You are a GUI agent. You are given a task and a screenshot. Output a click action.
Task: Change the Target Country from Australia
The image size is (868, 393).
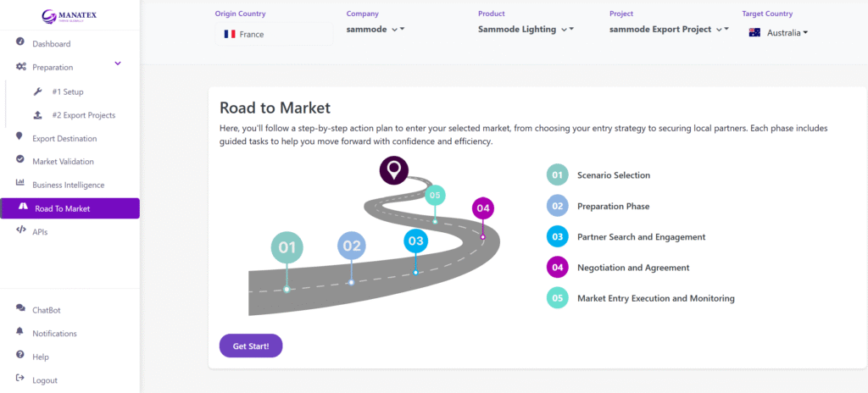tap(778, 32)
